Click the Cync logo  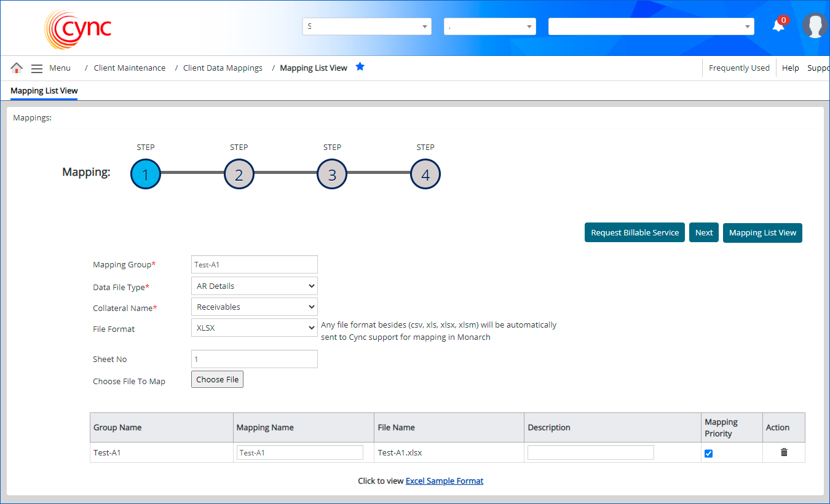pos(78,30)
